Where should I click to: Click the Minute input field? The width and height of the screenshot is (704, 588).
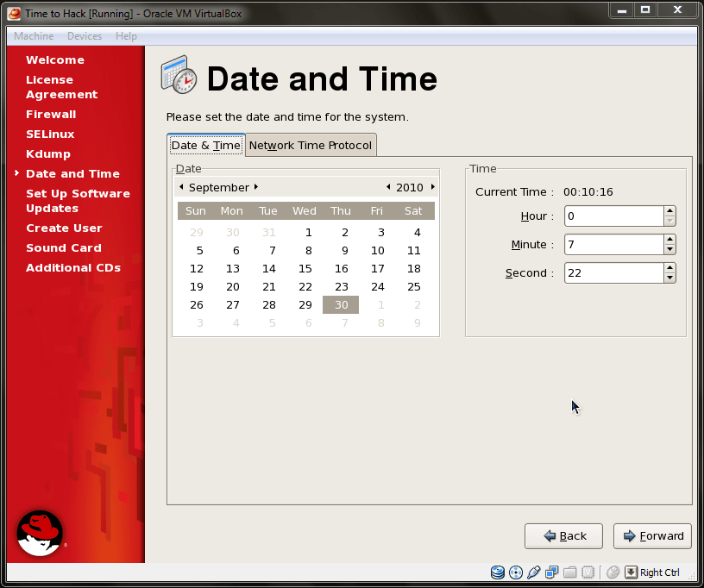pos(613,245)
